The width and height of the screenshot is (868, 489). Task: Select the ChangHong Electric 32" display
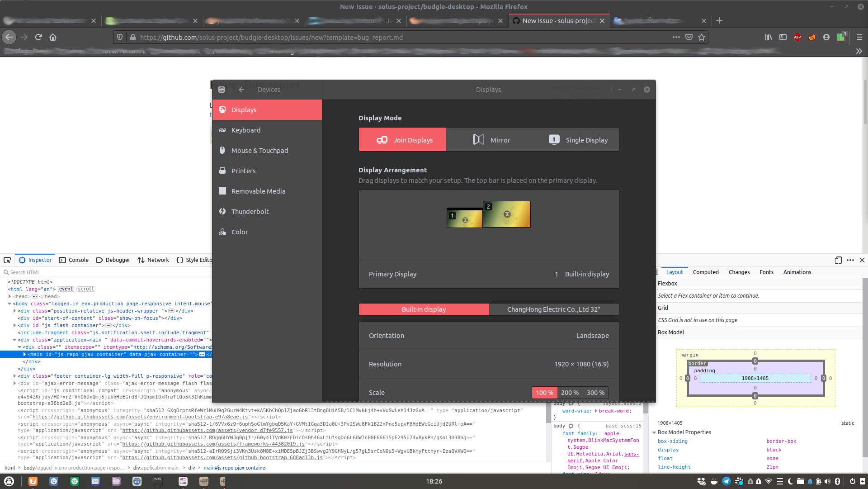coord(554,309)
